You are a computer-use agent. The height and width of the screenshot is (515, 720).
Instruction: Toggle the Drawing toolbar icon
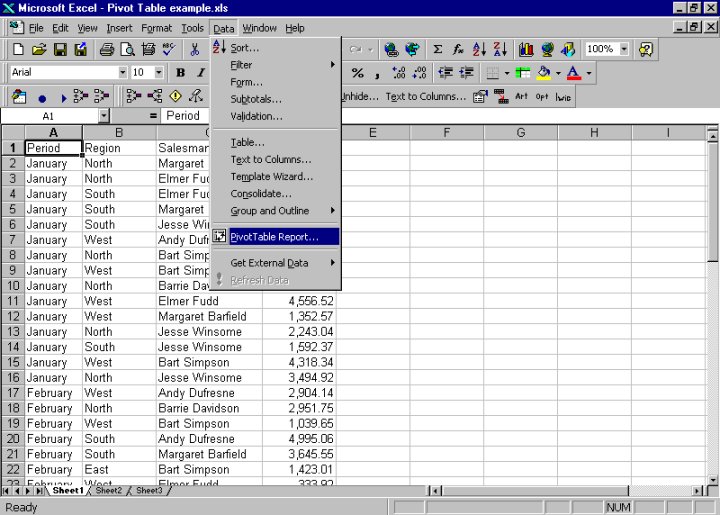point(568,49)
